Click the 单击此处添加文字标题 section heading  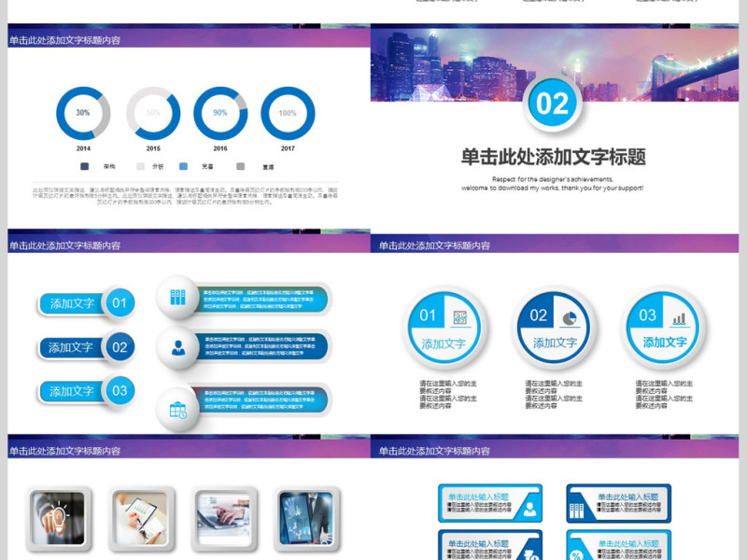pos(553,157)
